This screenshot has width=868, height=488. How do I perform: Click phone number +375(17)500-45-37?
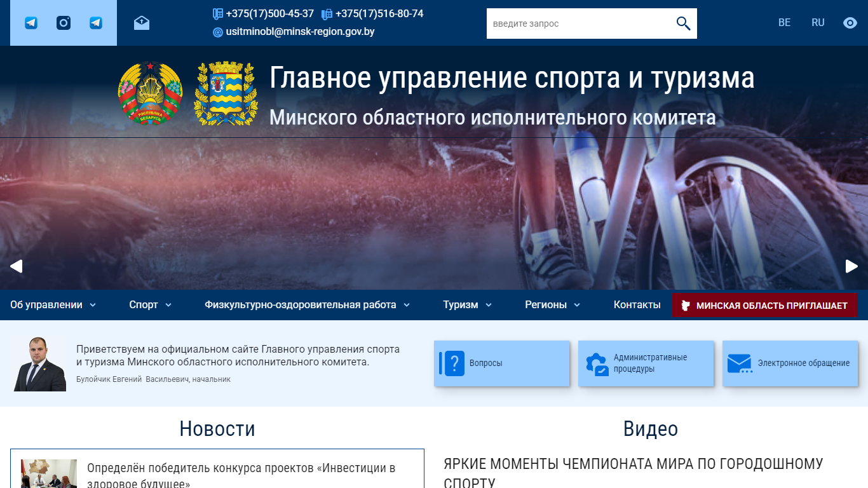pos(270,14)
